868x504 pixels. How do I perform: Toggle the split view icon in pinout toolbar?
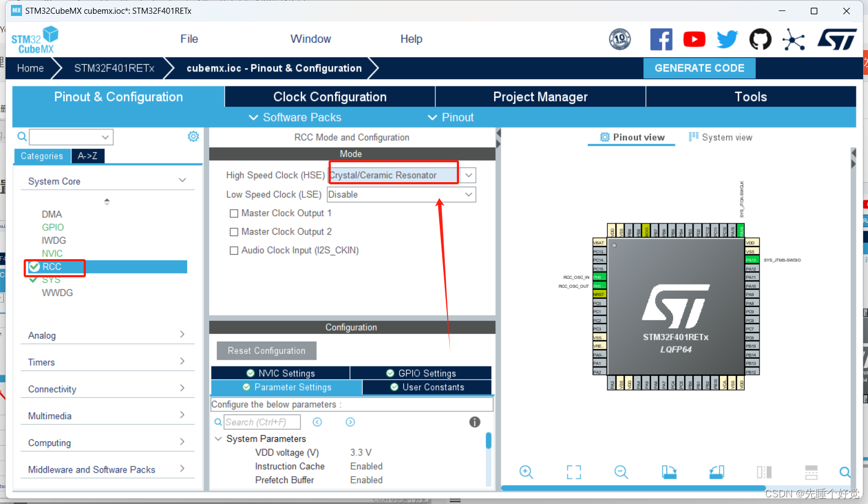pos(764,472)
